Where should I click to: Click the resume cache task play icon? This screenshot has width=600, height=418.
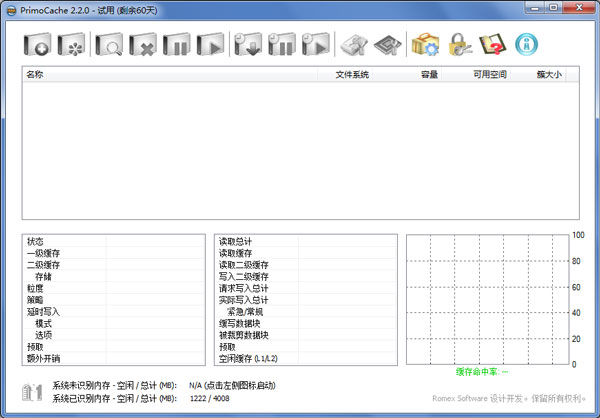point(210,44)
